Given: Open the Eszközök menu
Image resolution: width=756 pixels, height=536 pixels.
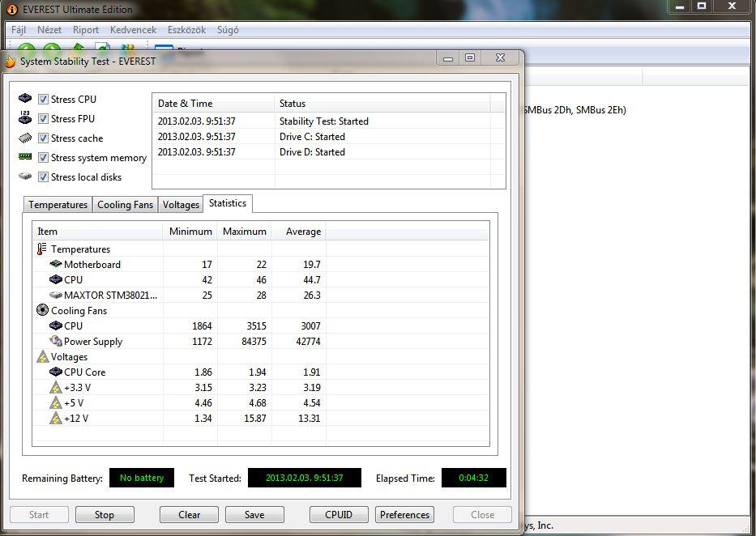Looking at the screenshot, I should [x=186, y=30].
